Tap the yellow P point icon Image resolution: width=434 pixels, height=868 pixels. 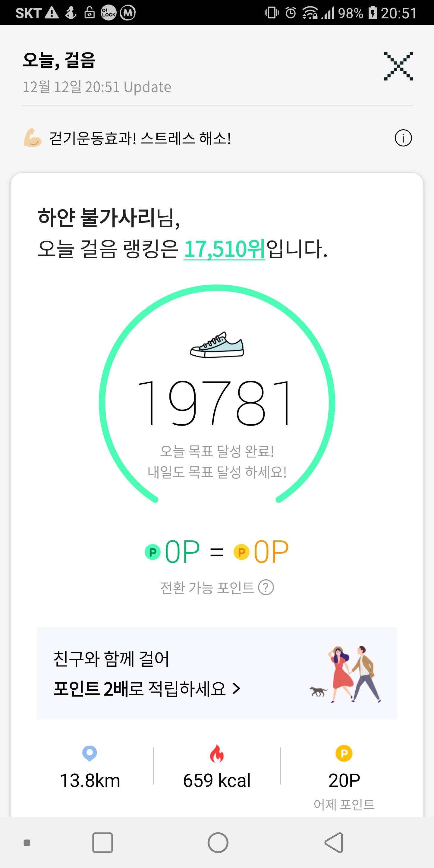(241, 552)
